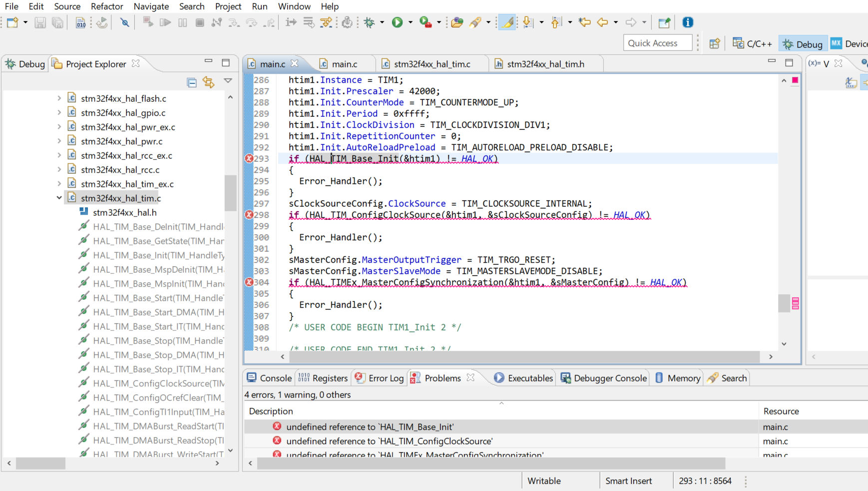Open the Memory view tab
The width and height of the screenshot is (868, 491).
pyautogui.click(x=678, y=378)
